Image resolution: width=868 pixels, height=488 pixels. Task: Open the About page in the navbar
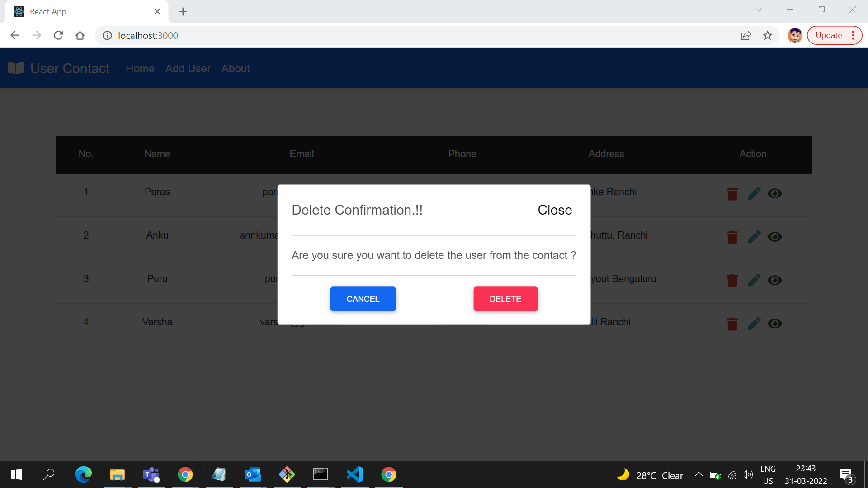236,68
